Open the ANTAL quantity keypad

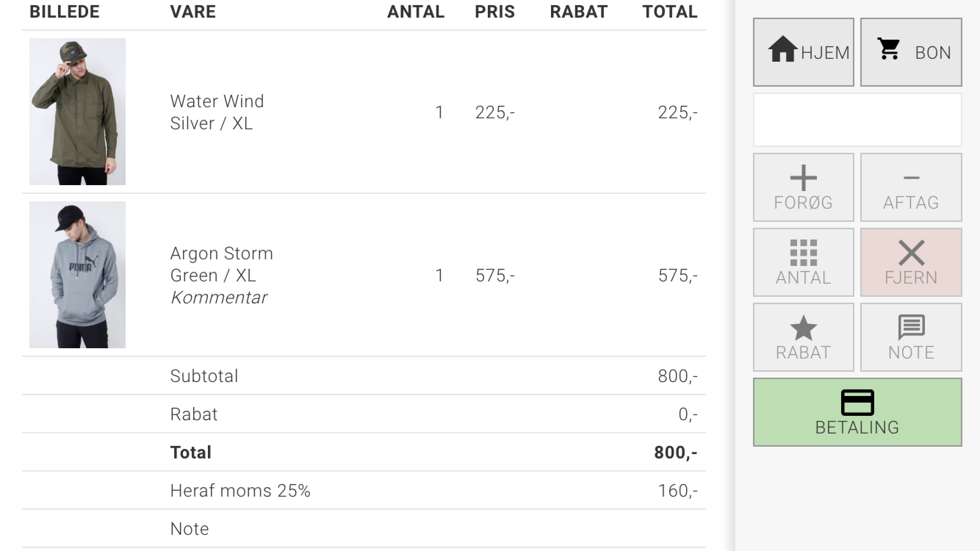[803, 262]
